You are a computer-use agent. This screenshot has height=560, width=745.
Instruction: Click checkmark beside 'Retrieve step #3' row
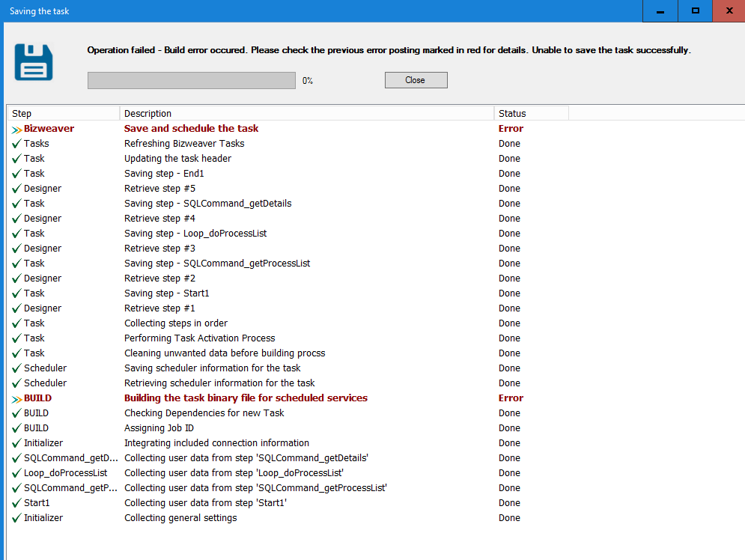click(x=16, y=249)
